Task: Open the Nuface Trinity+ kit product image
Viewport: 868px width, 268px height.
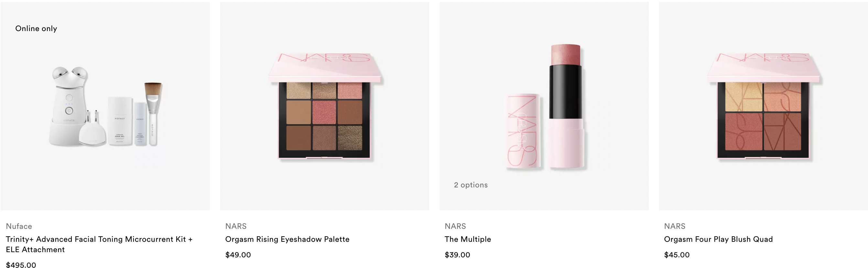Action: [105, 106]
